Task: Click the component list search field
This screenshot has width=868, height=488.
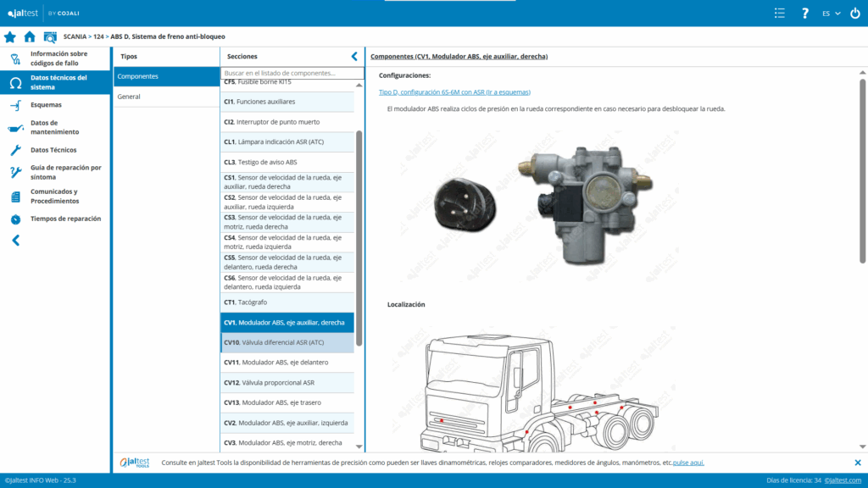Action: point(288,73)
